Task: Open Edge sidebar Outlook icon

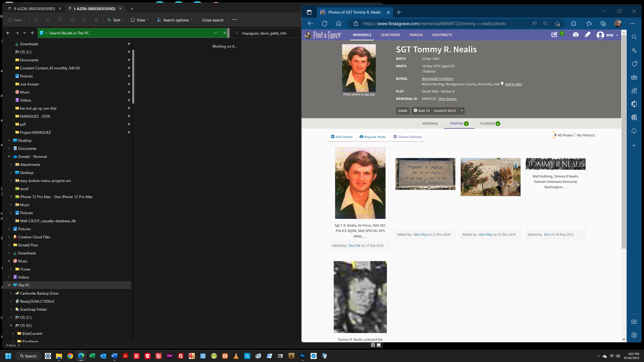Action: click(634, 117)
